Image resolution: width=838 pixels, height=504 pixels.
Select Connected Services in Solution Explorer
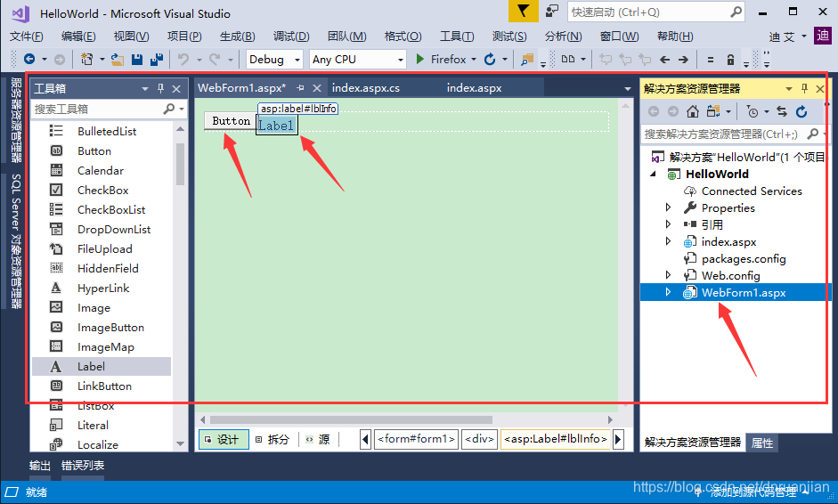[752, 191]
